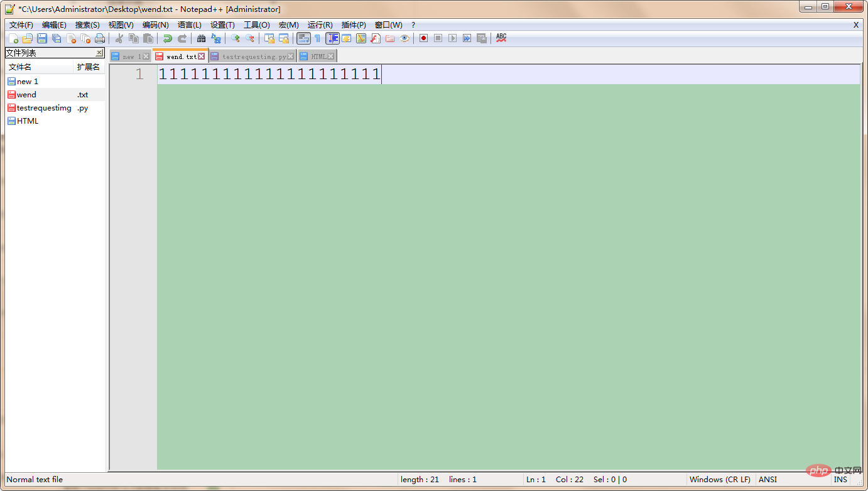The image size is (868, 491).
Task: Click the grey Redo toolbar icon
Action: (x=182, y=38)
